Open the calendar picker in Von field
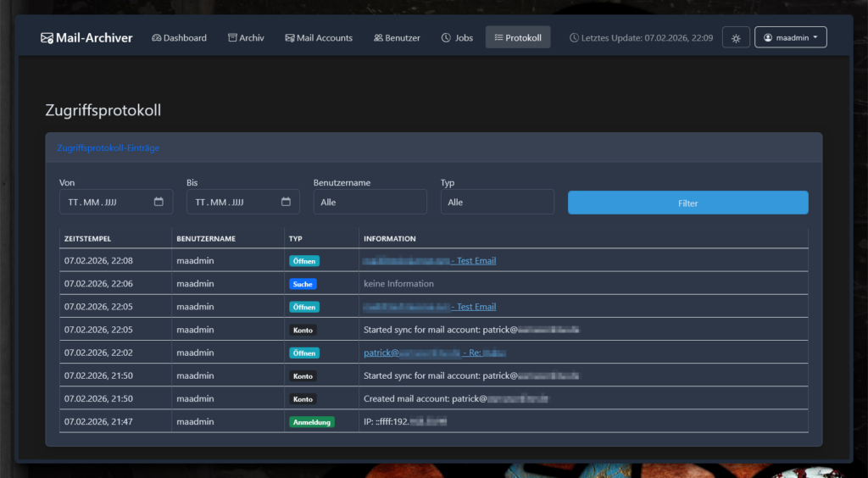Viewport: 868px width, 478px height. [x=159, y=202]
